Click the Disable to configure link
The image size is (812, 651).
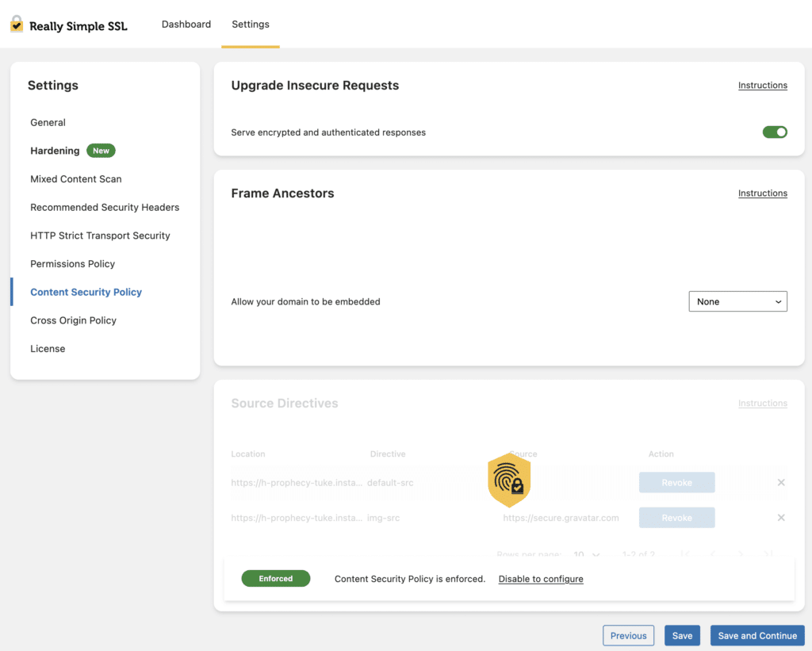pos(541,579)
